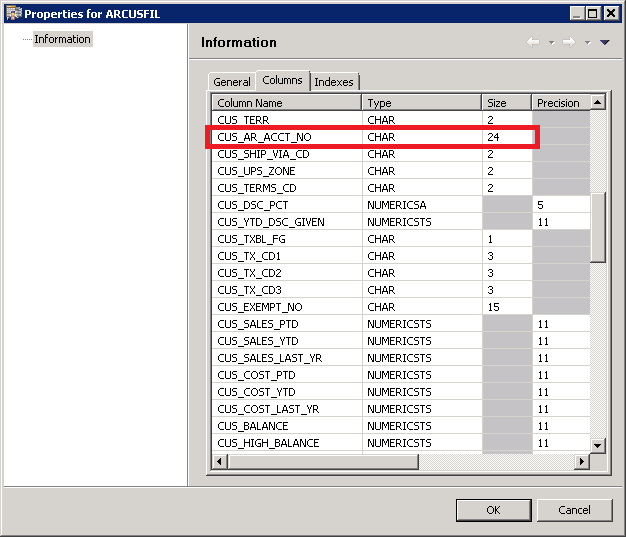
Task: Select the CUS_COST_PTD row
Action: point(401,375)
